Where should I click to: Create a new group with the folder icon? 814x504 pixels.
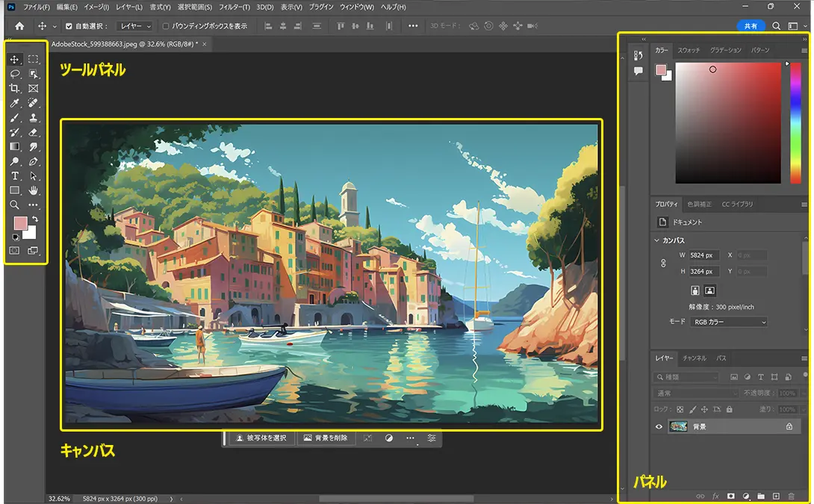[x=760, y=497]
